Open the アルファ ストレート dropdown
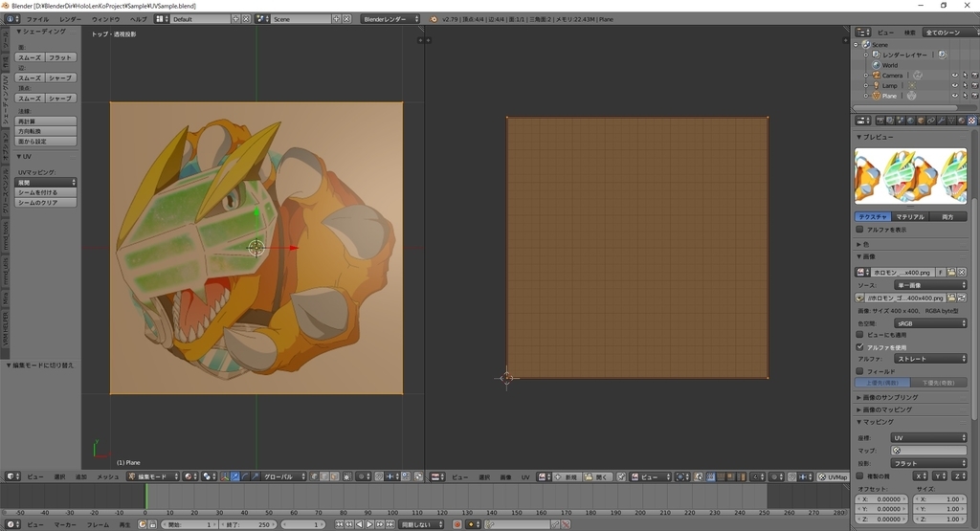 [x=930, y=359]
